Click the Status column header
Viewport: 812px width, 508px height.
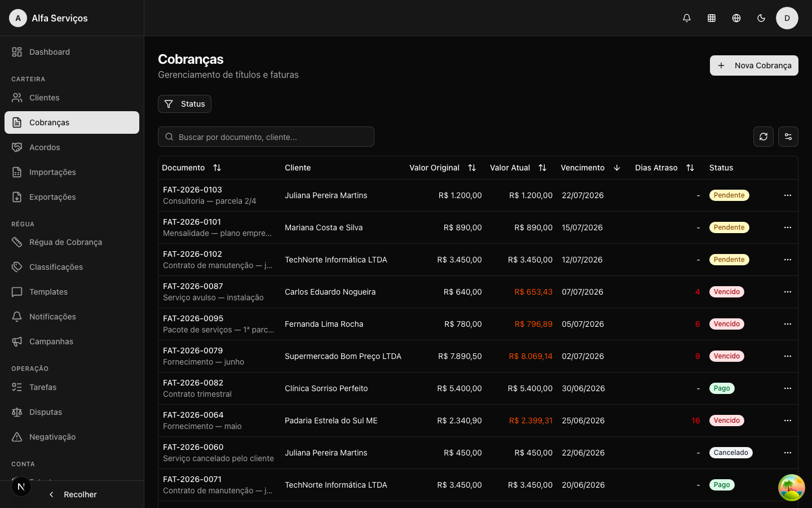[x=721, y=168]
